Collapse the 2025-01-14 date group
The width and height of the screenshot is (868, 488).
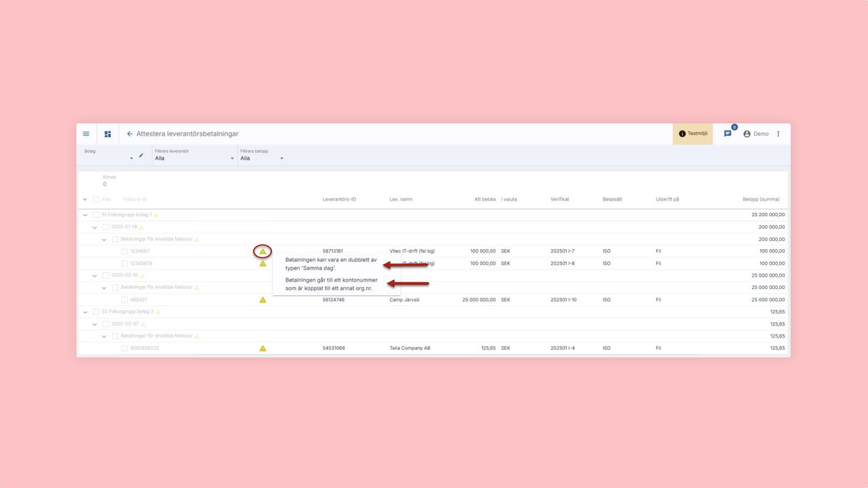94,227
